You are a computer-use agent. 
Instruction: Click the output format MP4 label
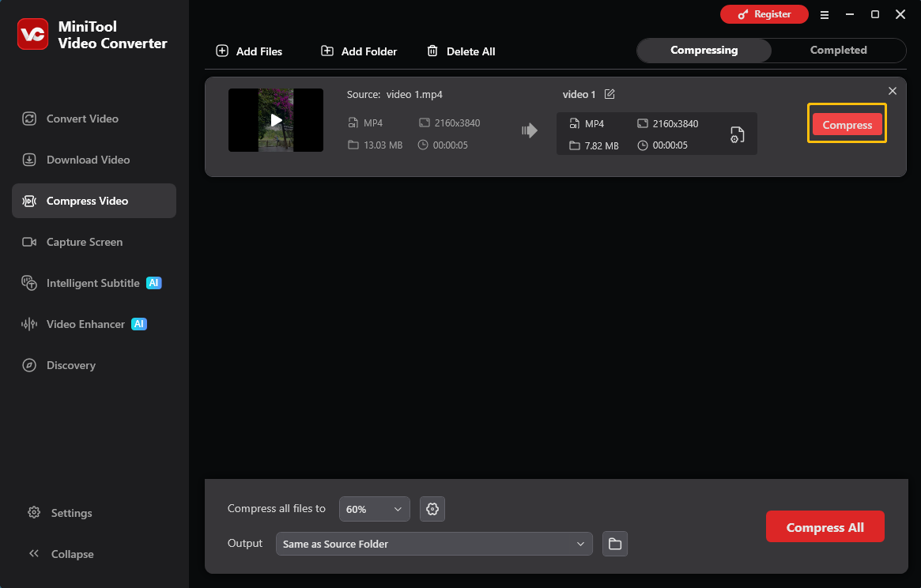tap(594, 124)
